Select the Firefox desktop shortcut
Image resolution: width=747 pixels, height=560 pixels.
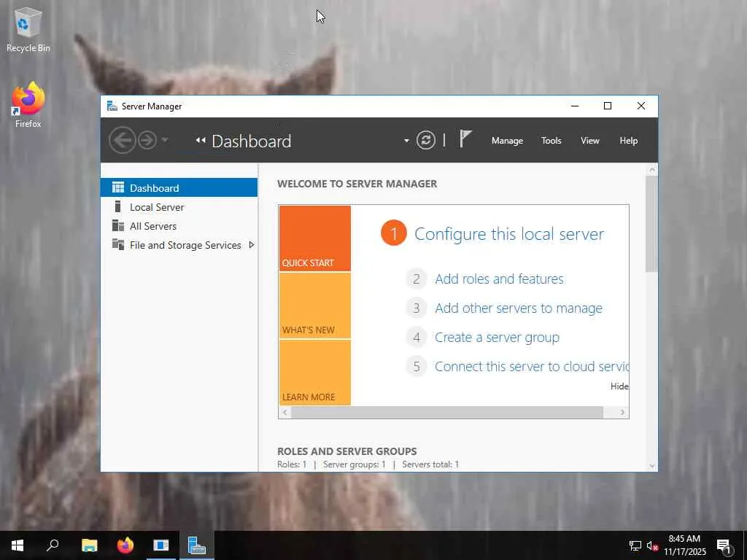[x=28, y=105]
